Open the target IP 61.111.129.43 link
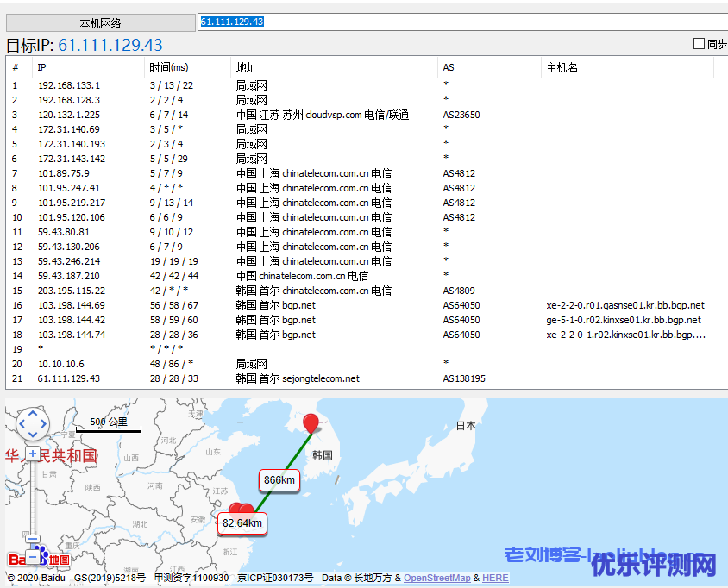Screen dimensions: 728x588 pos(110,45)
